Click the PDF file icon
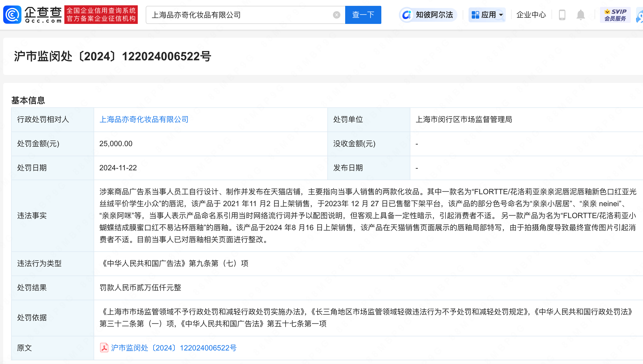643x364 pixels. (104, 348)
